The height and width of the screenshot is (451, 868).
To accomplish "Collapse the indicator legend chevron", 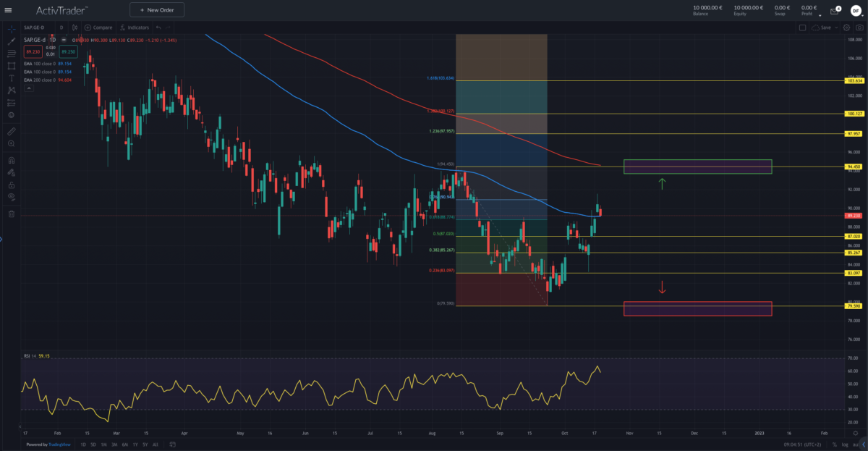I will tap(29, 88).
